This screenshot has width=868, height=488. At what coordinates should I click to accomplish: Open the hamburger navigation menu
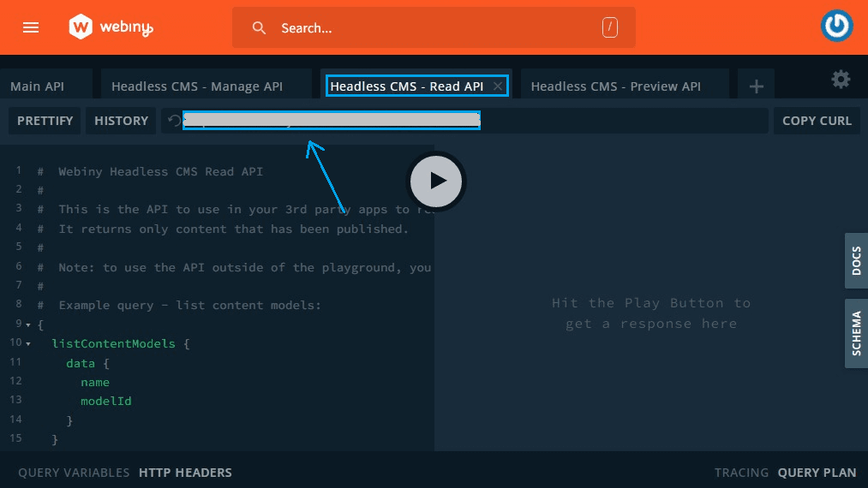click(x=31, y=27)
